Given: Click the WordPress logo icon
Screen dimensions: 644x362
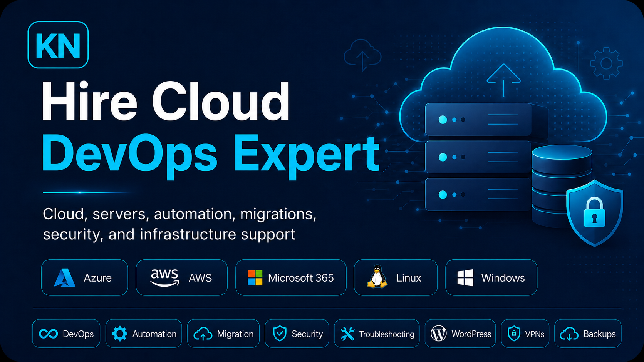Looking at the screenshot, I should point(438,334).
